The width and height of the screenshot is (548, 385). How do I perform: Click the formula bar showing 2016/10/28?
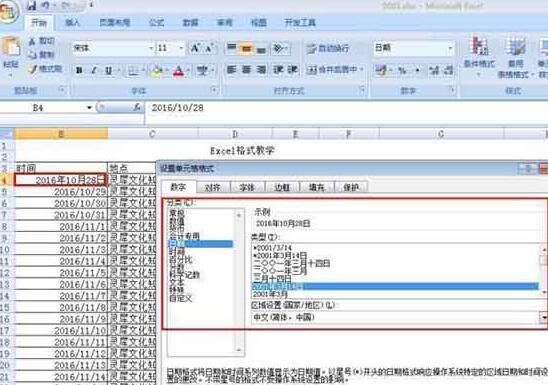pos(346,108)
